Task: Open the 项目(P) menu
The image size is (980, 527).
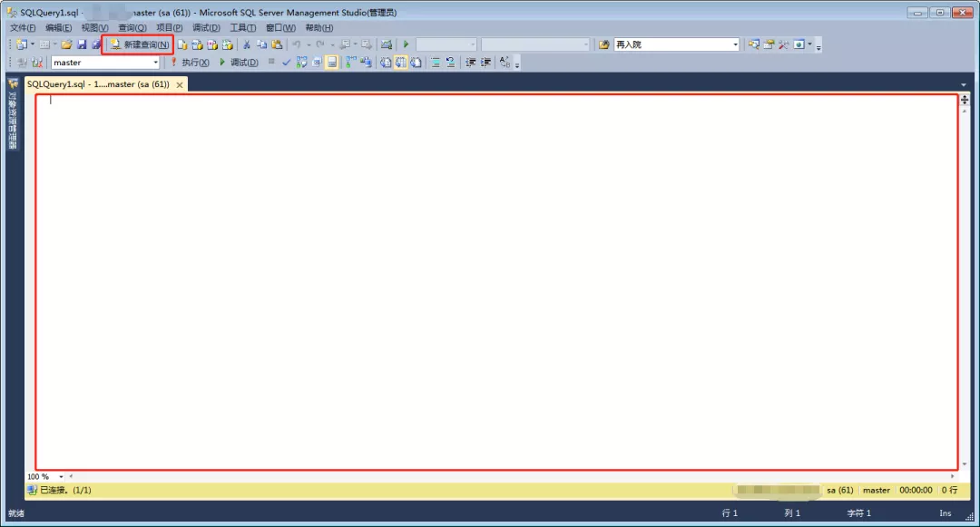Action: click(x=169, y=27)
